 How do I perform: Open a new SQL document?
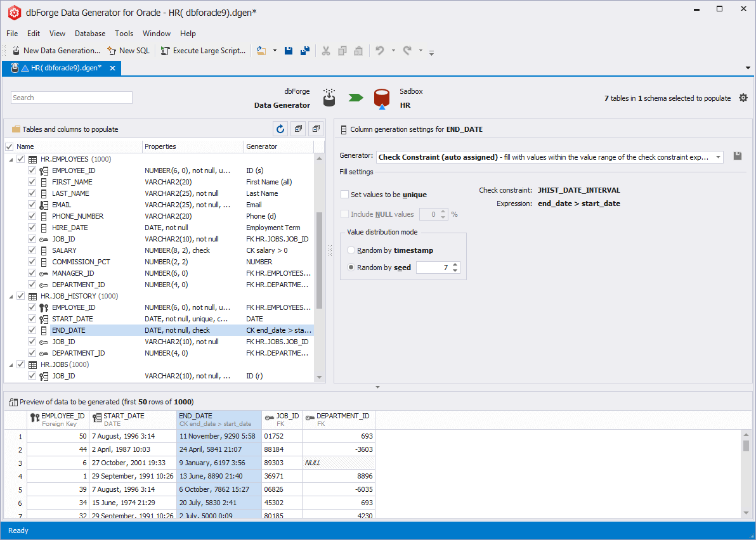pyautogui.click(x=128, y=50)
